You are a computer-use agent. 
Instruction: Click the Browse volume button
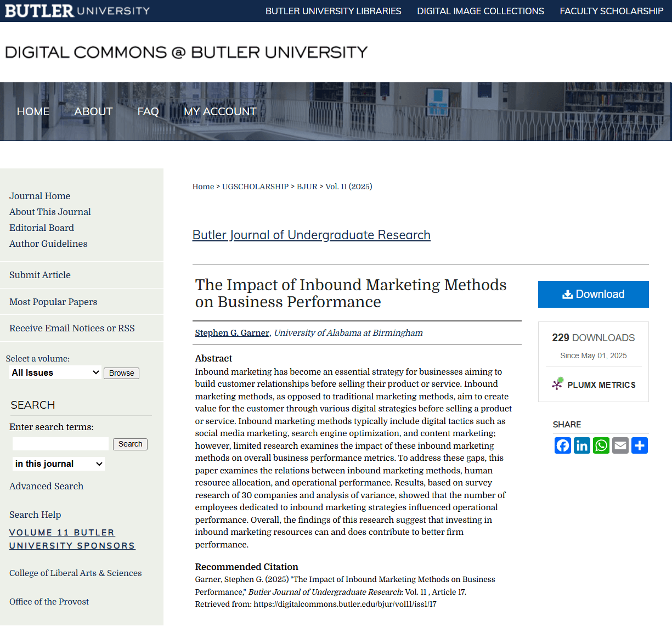click(121, 373)
